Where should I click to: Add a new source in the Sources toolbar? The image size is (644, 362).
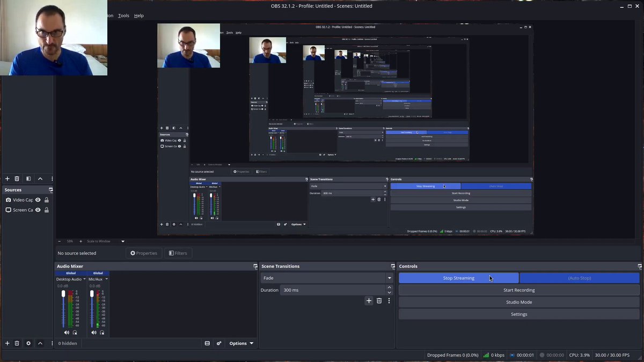coord(7,343)
